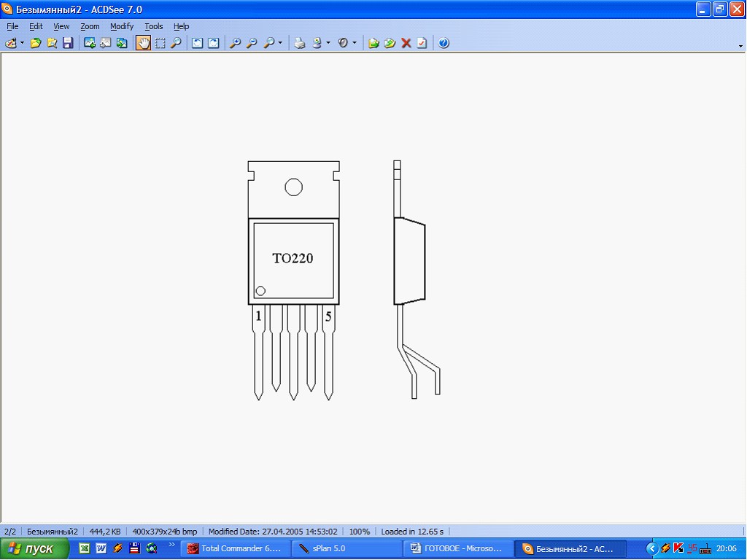Screen dimensions: 747x560
Task: Click the 444,2 KB file size text
Action: [105, 532]
